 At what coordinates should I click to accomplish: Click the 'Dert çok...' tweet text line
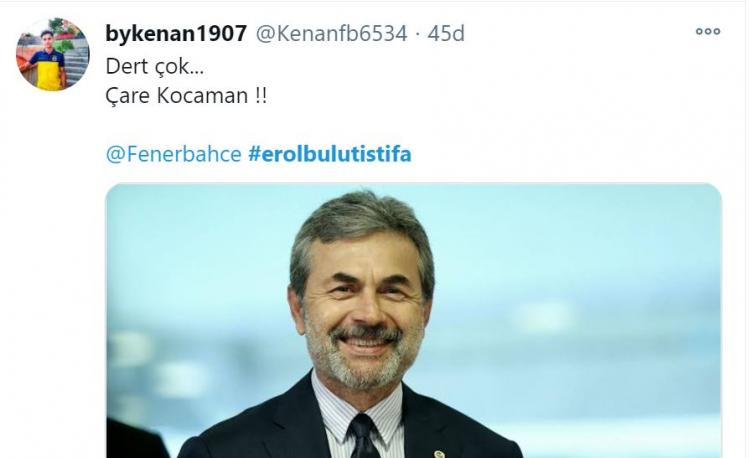click(x=154, y=66)
